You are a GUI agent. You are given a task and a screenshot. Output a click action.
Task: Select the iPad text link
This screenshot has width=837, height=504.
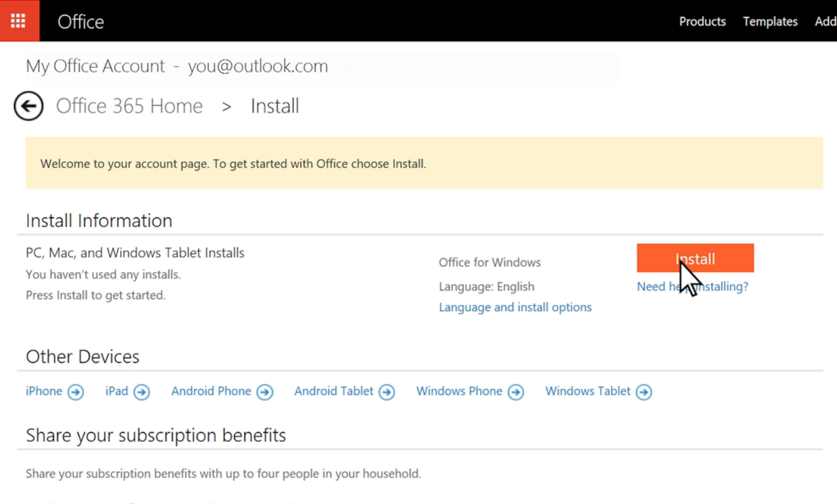point(116,391)
